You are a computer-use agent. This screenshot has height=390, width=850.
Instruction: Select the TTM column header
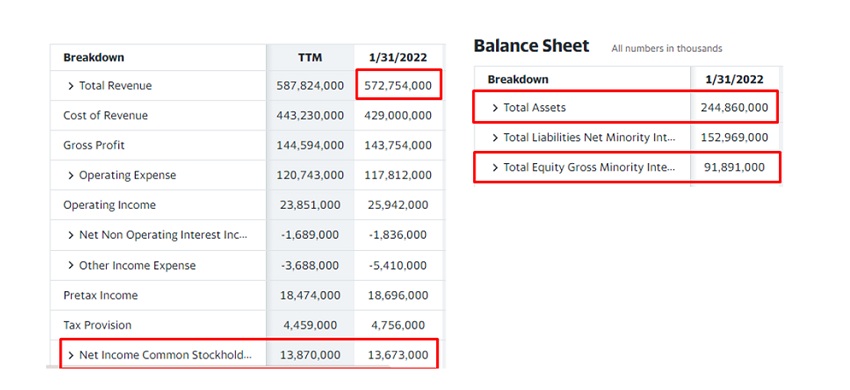point(310,57)
